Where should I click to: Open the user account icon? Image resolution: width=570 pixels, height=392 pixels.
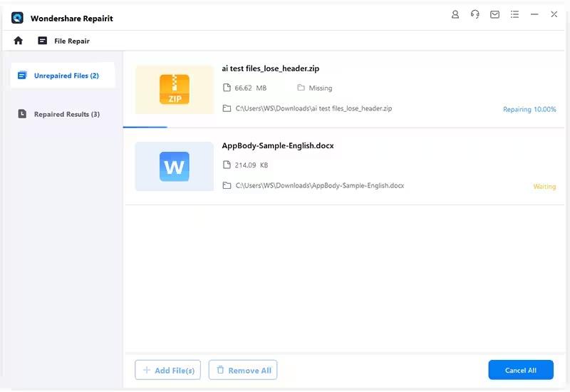[456, 14]
